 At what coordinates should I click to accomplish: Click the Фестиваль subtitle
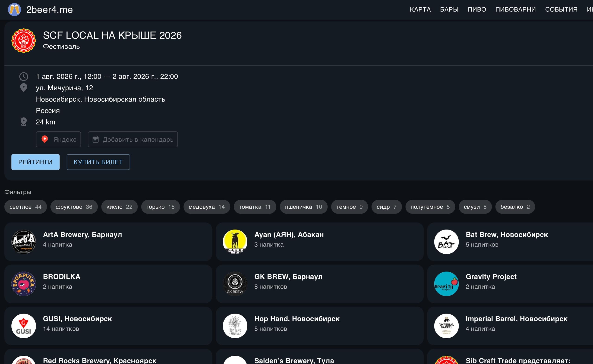click(61, 47)
